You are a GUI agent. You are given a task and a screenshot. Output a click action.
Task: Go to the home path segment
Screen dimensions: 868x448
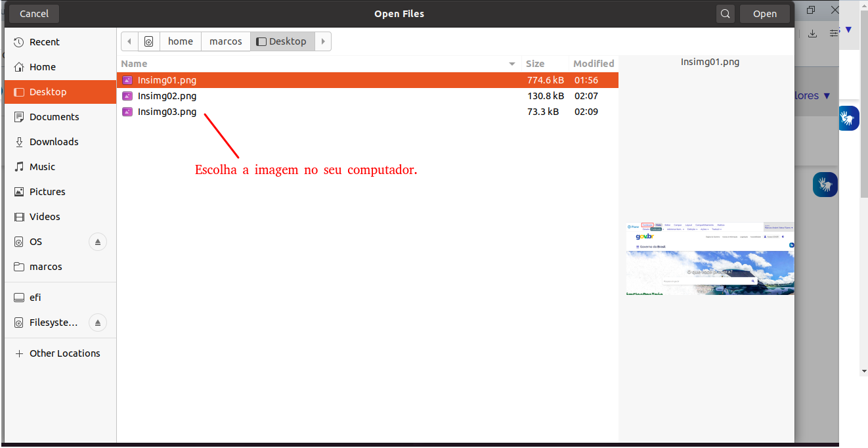tap(181, 41)
